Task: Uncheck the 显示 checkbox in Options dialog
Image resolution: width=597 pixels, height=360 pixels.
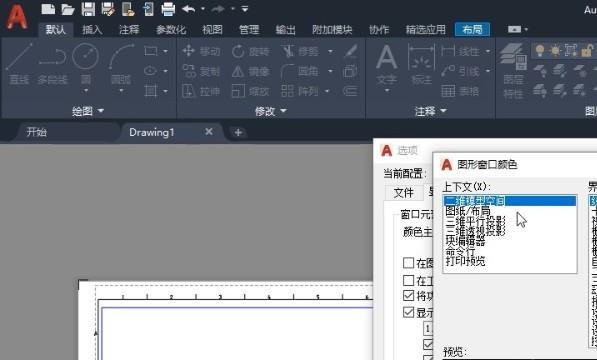Action: (x=409, y=312)
